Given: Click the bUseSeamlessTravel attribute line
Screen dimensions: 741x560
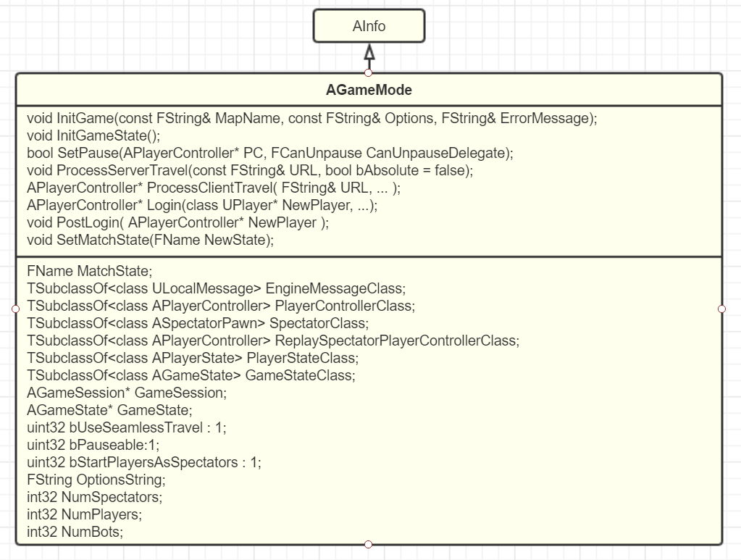Looking at the screenshot, I should pos(126,427).
